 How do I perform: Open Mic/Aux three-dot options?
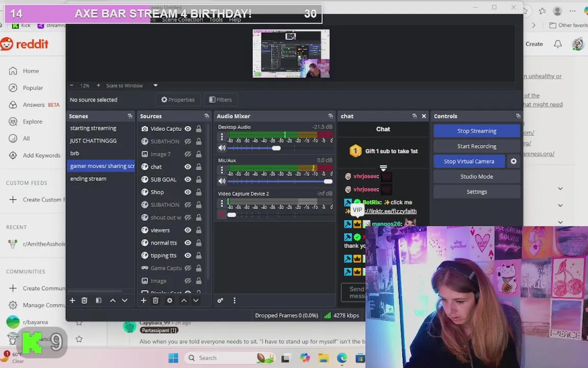pyautogui.click(x=222, y=170)
